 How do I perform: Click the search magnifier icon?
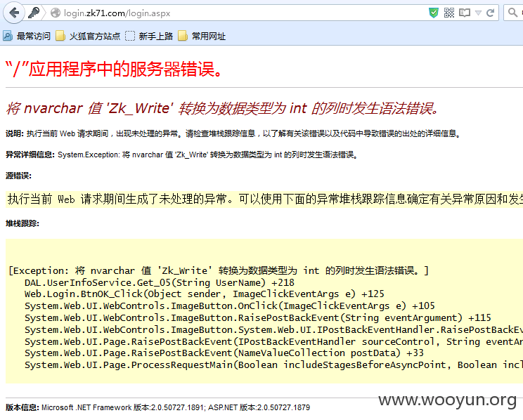pyautogui.click(x=512, y=13)
